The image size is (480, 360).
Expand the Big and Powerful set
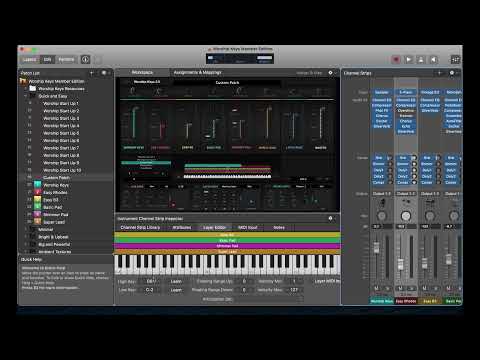[26, 244]
